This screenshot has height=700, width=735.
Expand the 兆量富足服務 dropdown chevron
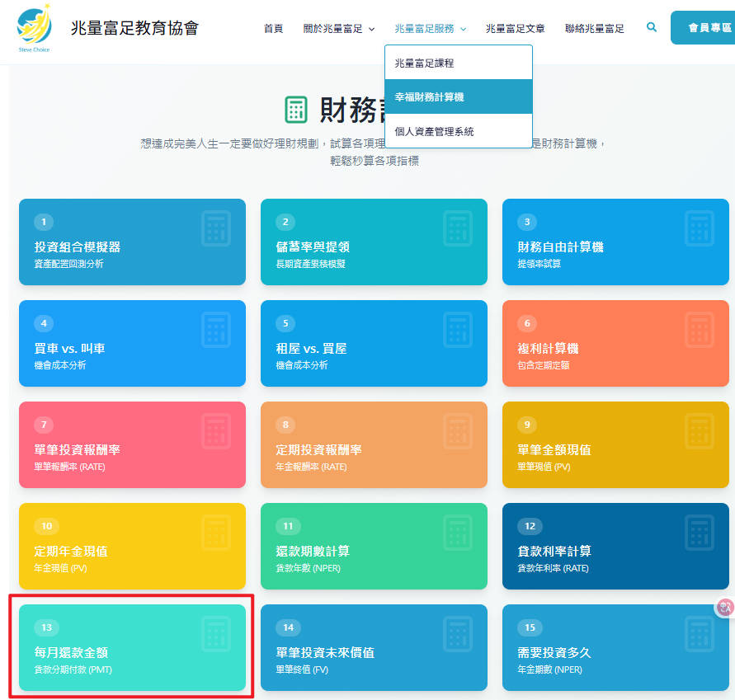point(464,28)
